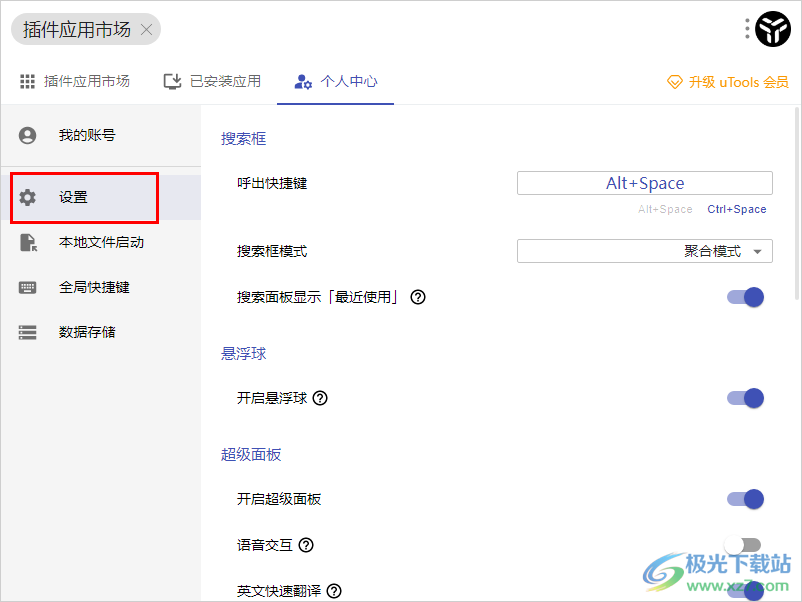Click the uTools logo avatar
The width and height of the screenshot is (802, 602).
773,29
